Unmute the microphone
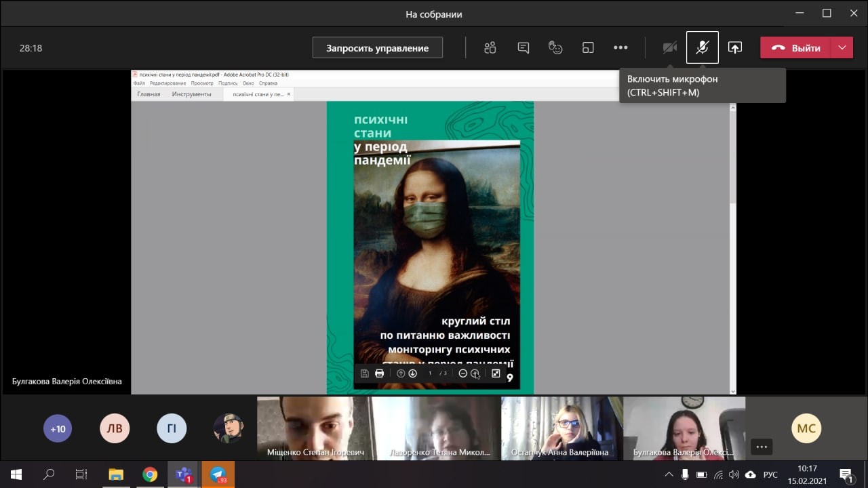The width and height of the screenshot is (868, 488). [x=702, y=47]
